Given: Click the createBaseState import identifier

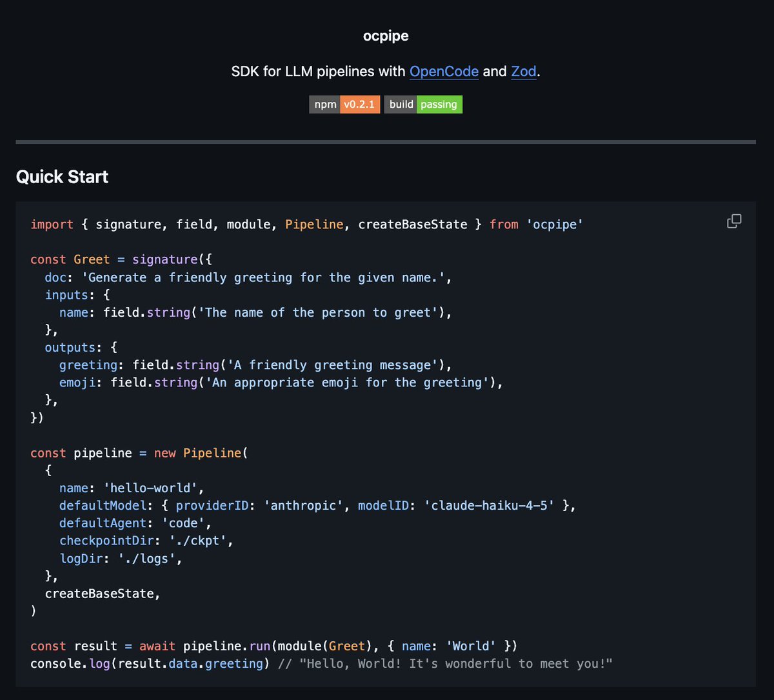Looking at the screenshot, I should pyautogui.click(x=413, y=225).
